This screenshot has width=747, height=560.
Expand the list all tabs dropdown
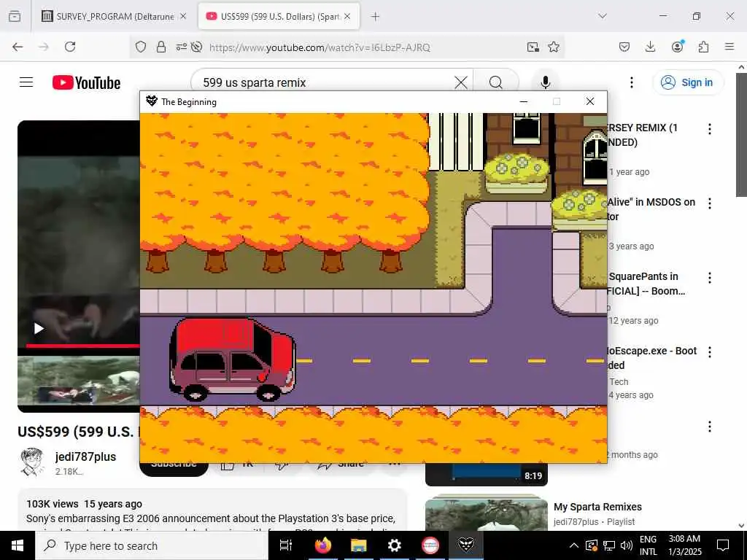pos(602,16)
